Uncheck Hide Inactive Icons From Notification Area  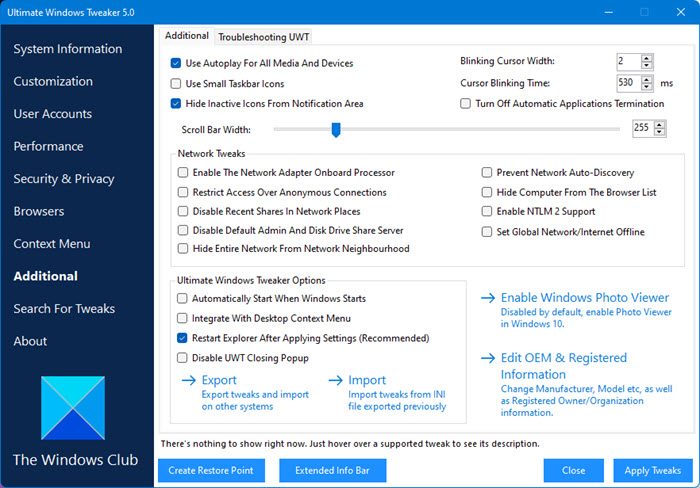coord(176,104)
